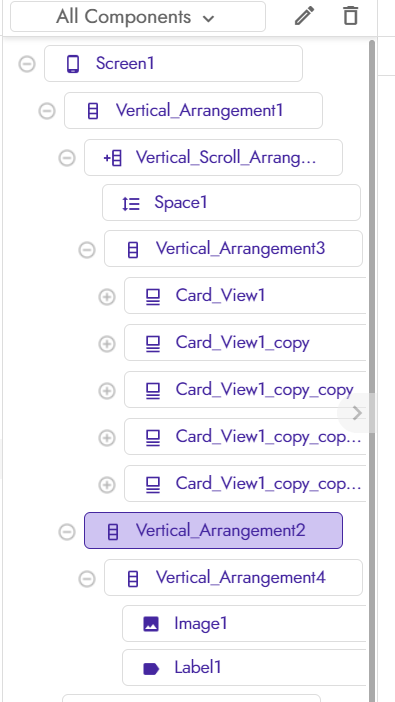Click the scroll arrangement icon with plus sign
This screenshot has height=702, width=395.
113,158
